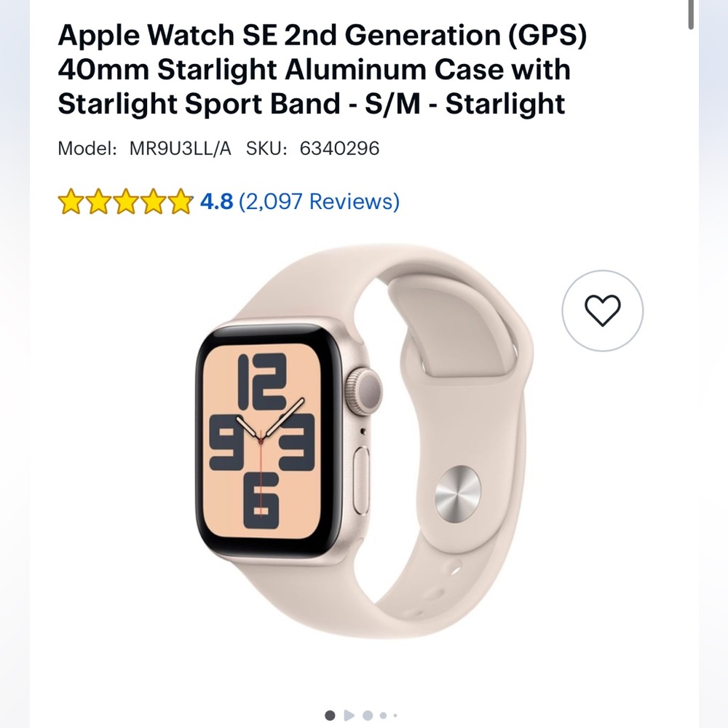This screenshot has height=728, width=728.
Task: Click the outlined heart inside the circle
Action: 603,310
